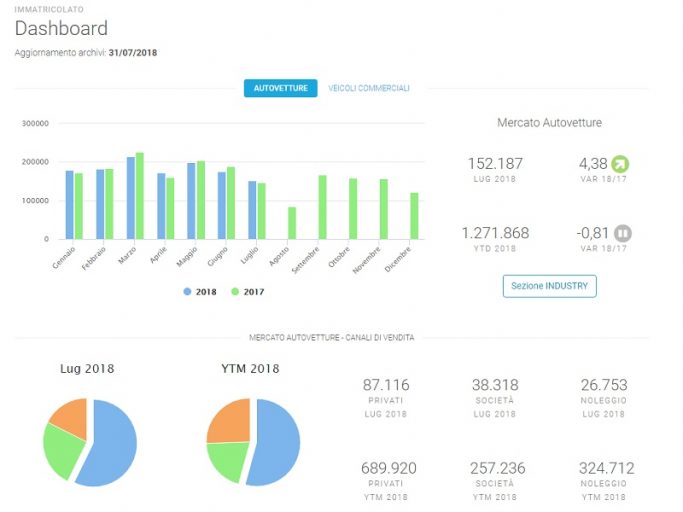Click the -0,81 variation value
683x512 pixels.
(592, 233)
